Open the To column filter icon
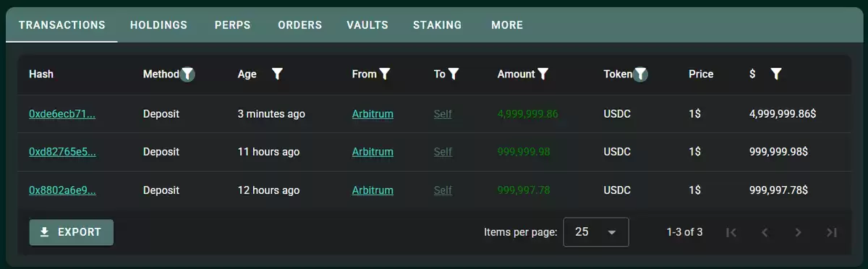 (x=454, y=74)
